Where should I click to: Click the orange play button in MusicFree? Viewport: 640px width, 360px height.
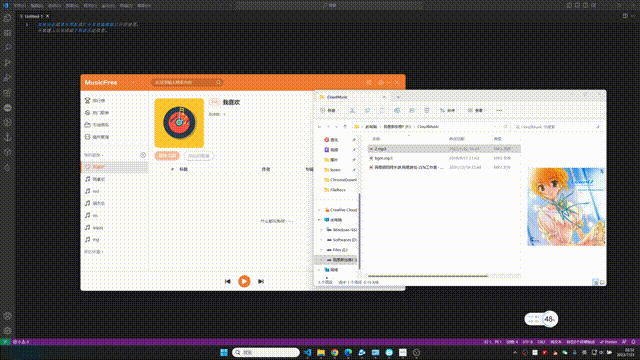click(x=244, y=281)
